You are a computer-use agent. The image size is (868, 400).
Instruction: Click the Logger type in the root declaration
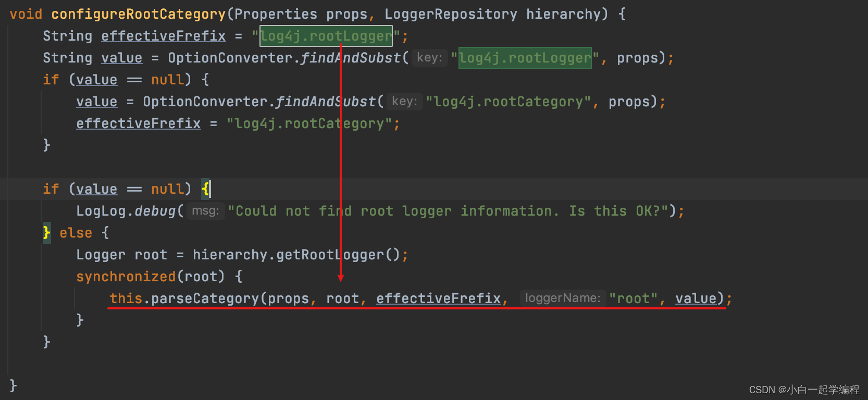coord(101,255)
